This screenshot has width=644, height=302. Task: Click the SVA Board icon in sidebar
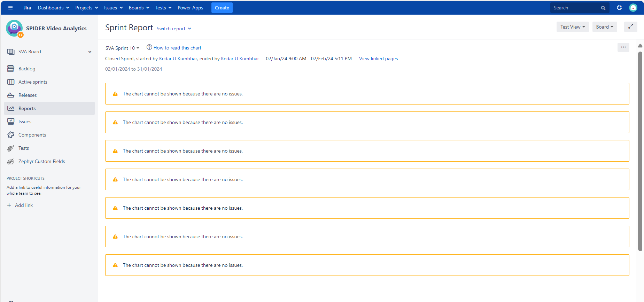(11, 52)
